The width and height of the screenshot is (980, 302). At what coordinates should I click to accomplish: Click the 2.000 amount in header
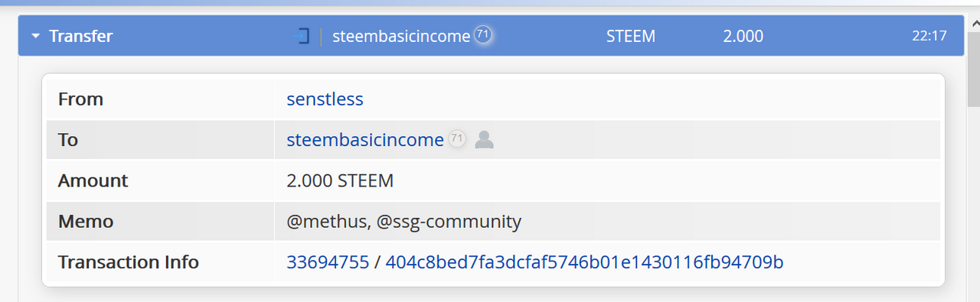pyautogui.click(x=743, y=36)
